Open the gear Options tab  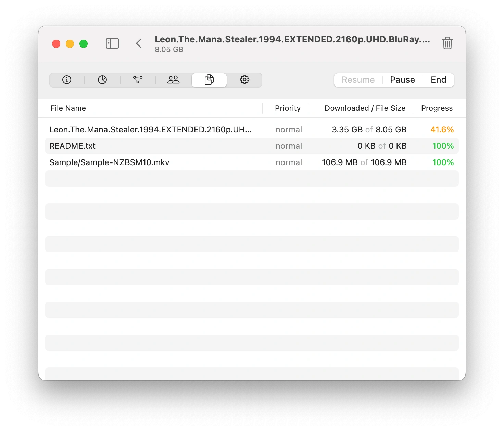pyautogui.click(x=244, y=80)
